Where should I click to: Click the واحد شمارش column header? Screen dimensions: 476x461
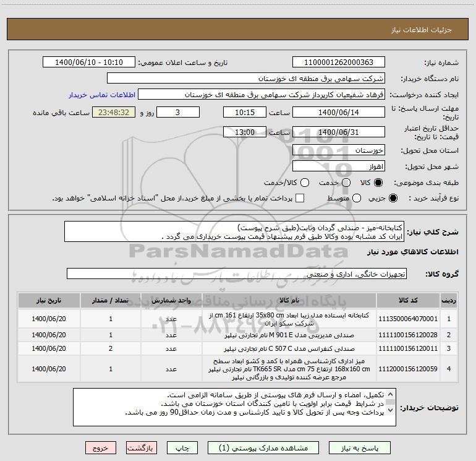click(171, 300)
